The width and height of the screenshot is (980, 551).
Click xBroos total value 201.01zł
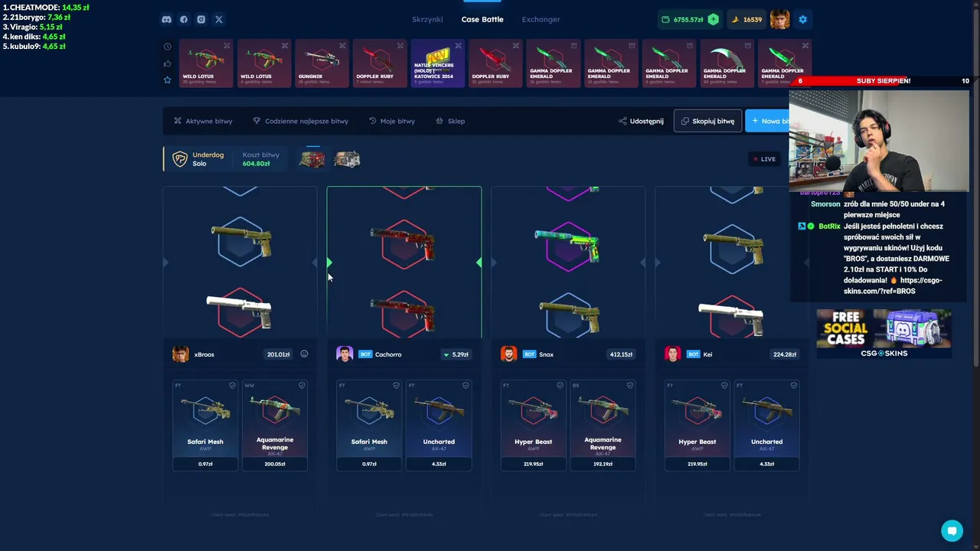(x=279, y=354)
